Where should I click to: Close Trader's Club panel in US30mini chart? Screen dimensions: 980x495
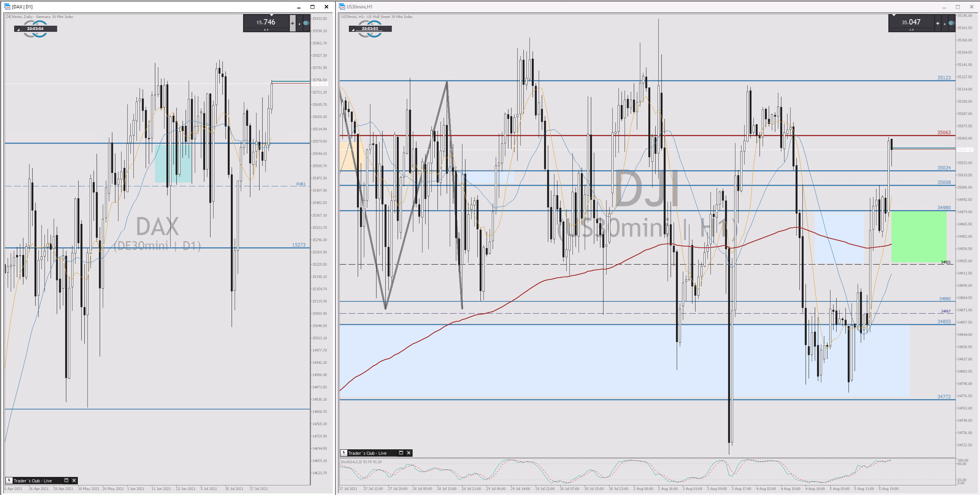pyautogui.click(x=409, y=453)
